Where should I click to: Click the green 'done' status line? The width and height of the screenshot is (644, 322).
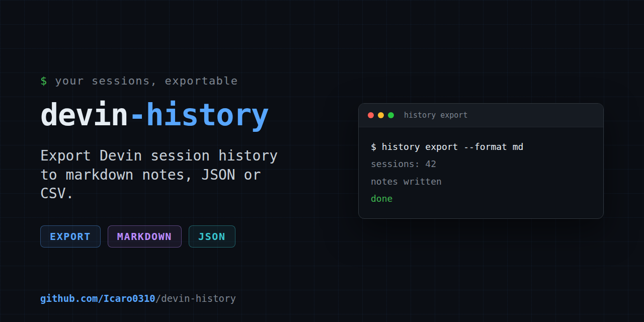pyautogui.click(x=381, y=199)
